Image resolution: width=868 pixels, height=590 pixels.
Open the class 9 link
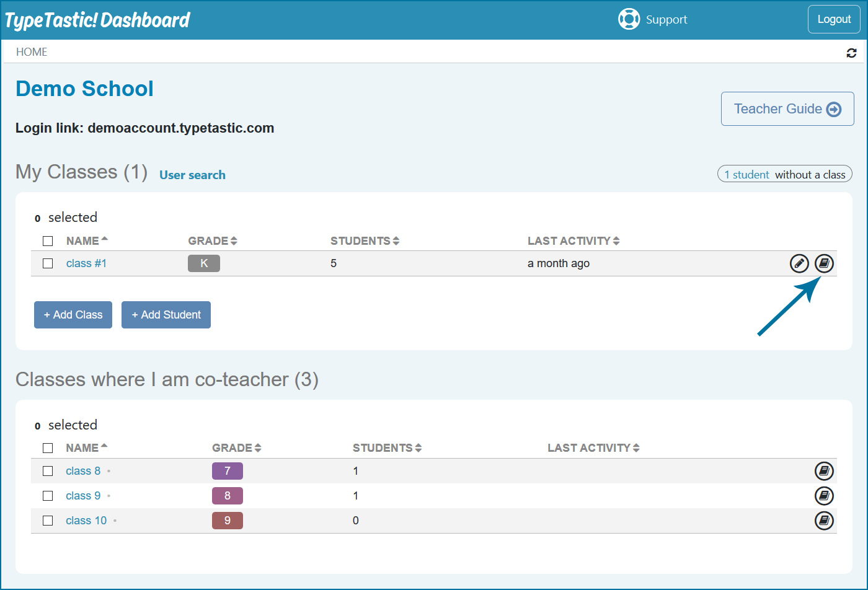83,495
